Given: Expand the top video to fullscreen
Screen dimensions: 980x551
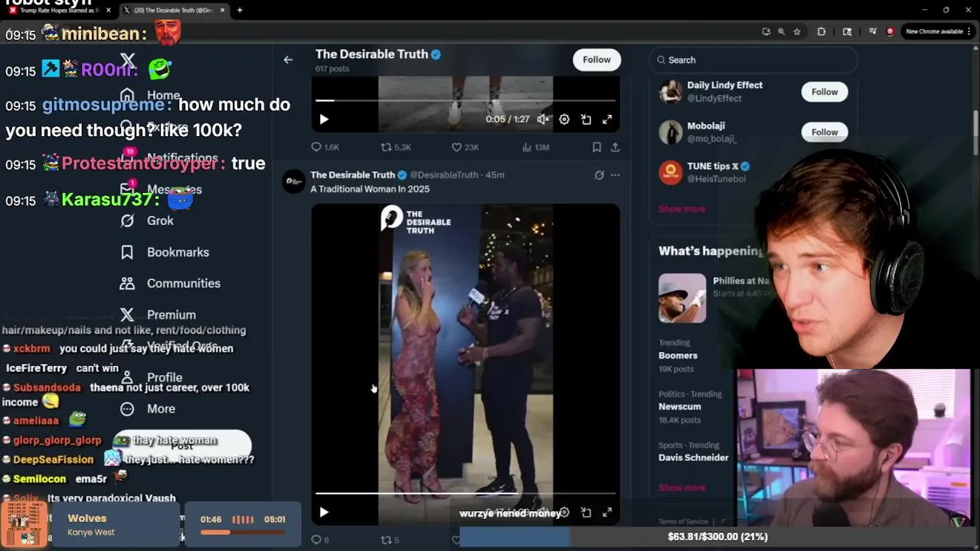Looking at the screenshot, I should [607, 119].
